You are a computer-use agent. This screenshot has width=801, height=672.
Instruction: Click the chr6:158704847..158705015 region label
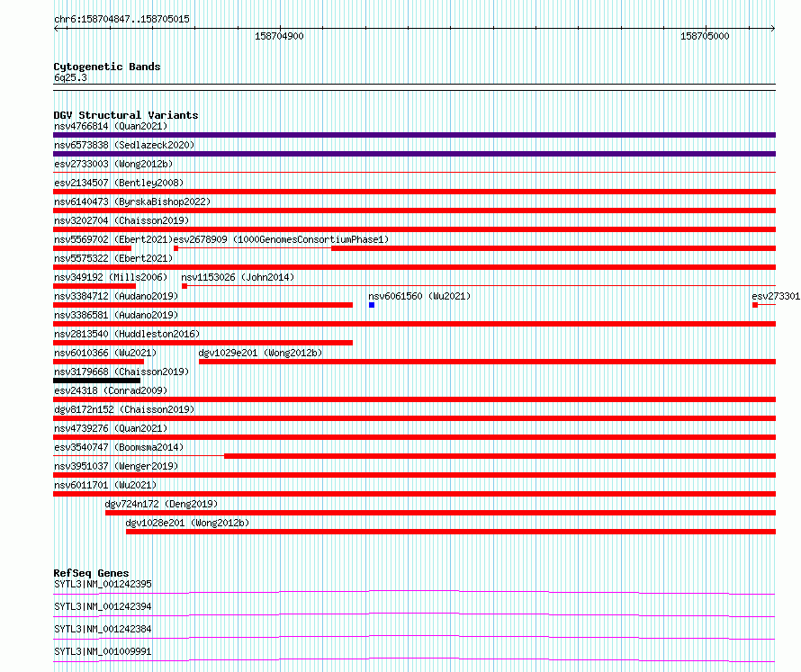[x=121, y=19]
